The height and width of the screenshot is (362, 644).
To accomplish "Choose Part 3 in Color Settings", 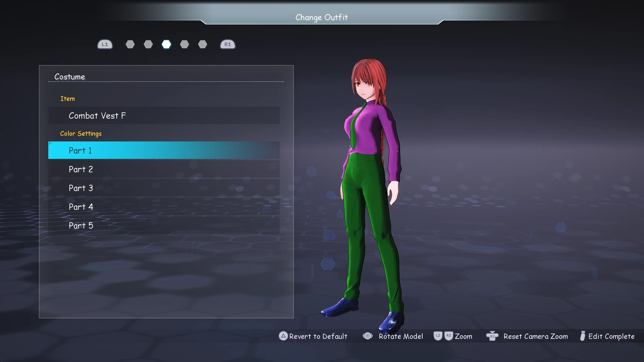I will (x=164, y=188).
